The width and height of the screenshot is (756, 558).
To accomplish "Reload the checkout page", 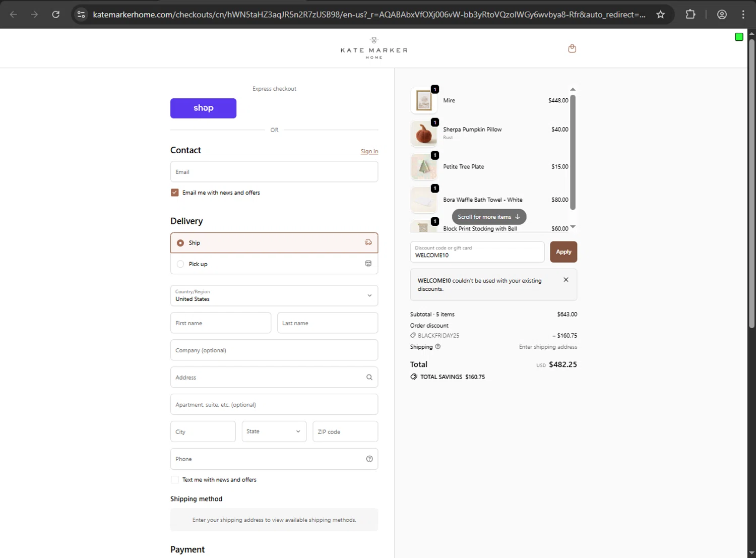I will [x=56, y=14].
